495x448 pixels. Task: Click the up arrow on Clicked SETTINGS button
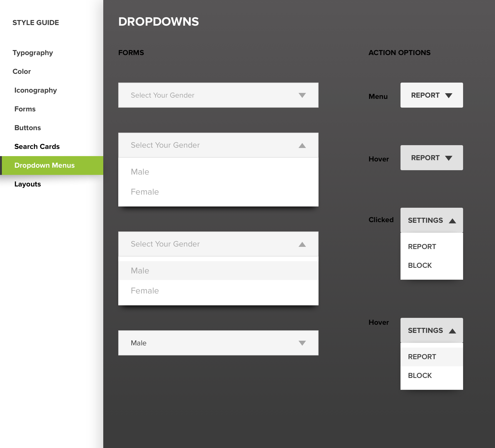(x=452, y=221)
